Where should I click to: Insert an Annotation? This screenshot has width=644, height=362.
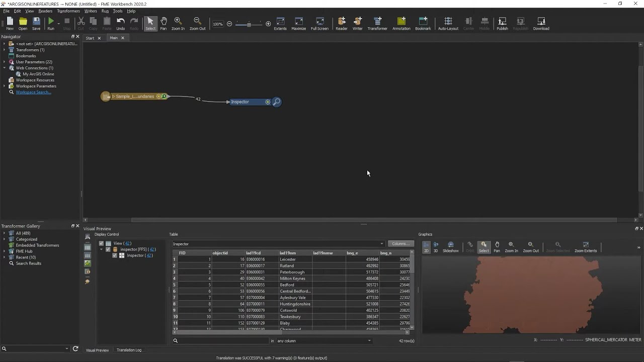[x=401, y=23]
